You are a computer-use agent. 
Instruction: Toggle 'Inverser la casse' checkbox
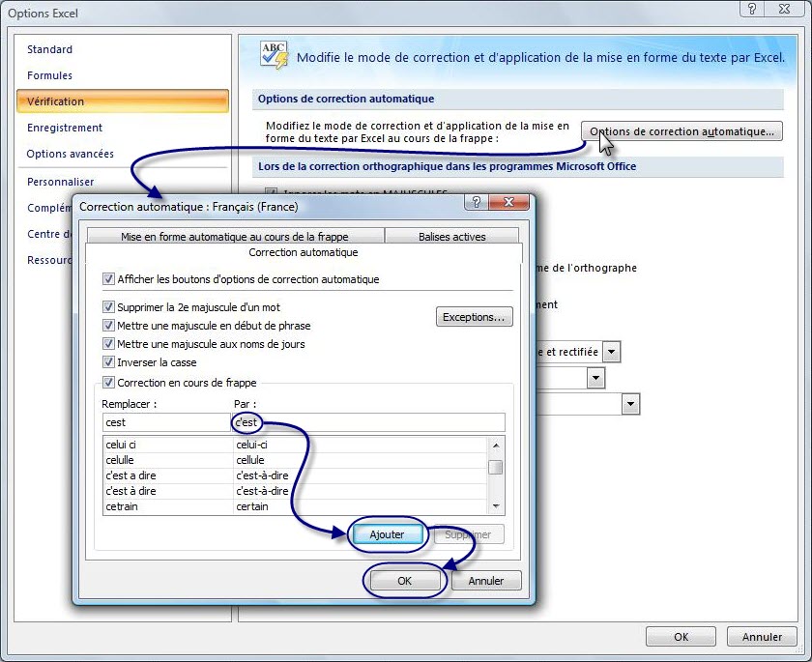coord(109,363)
